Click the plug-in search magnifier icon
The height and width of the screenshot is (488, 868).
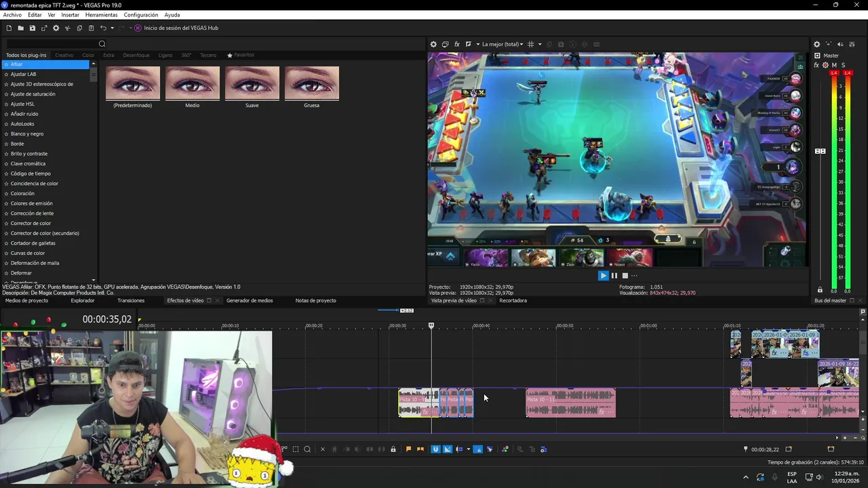102,44
